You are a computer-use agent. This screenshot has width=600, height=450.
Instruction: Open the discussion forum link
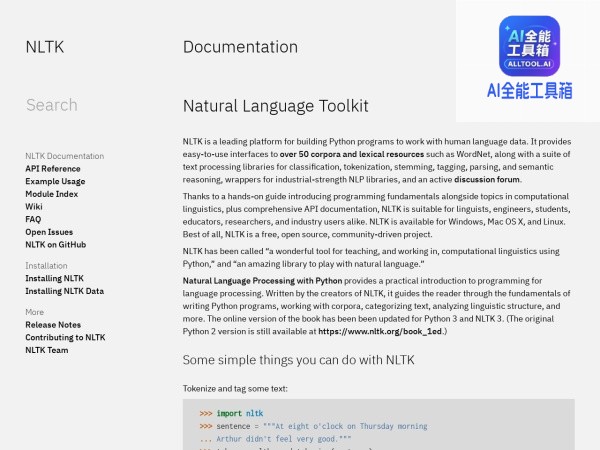click(487, 179)
